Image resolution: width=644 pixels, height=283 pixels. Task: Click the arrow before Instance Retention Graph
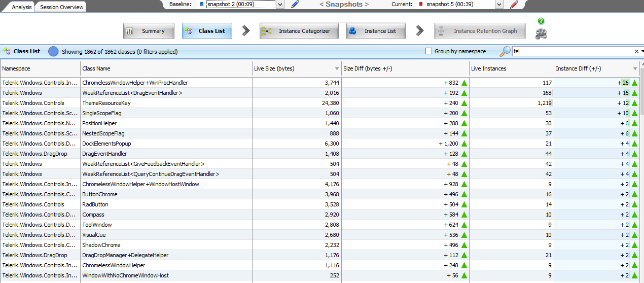(420, 31)
